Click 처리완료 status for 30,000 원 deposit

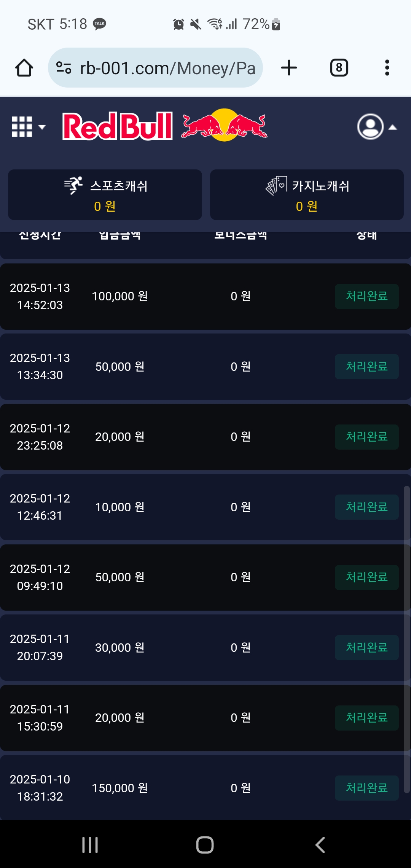(367, 648)
